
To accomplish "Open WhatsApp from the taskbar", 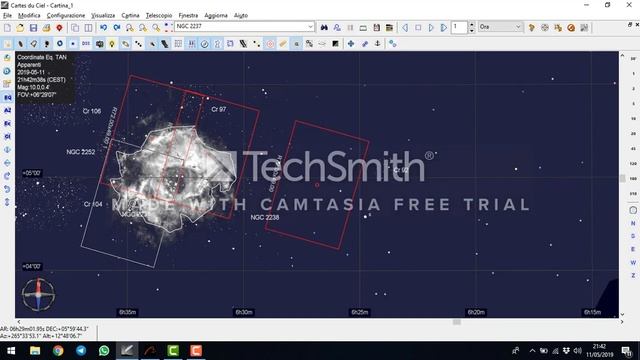I will 104,351.
